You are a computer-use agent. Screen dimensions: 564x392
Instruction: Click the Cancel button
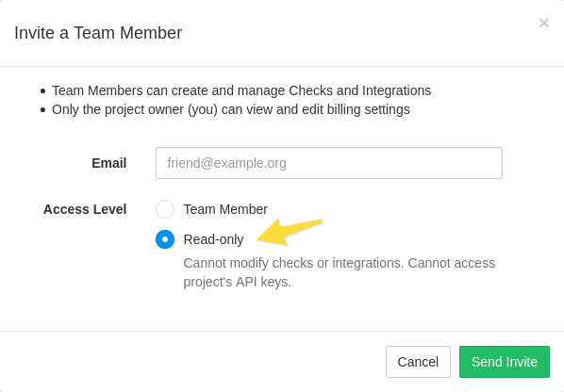click(418, 362)
